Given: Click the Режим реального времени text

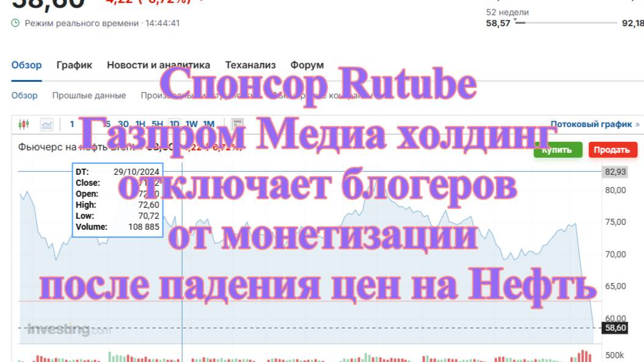Looking at the screenshot, I should (x=82, y=23).
